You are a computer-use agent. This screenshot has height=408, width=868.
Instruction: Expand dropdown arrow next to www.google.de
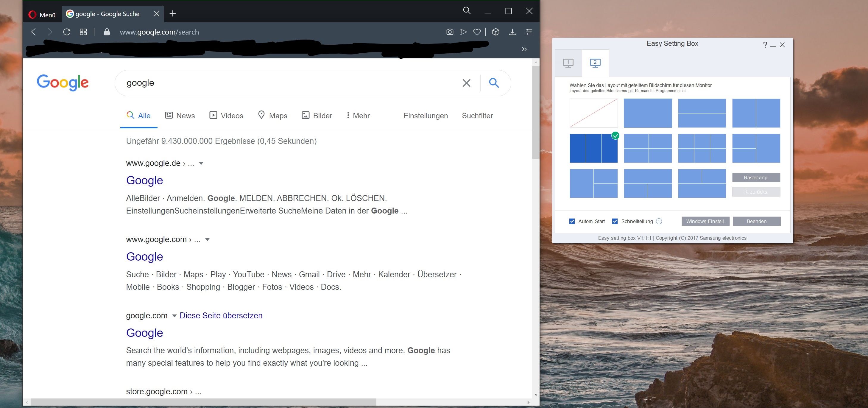tap(201, 163)
